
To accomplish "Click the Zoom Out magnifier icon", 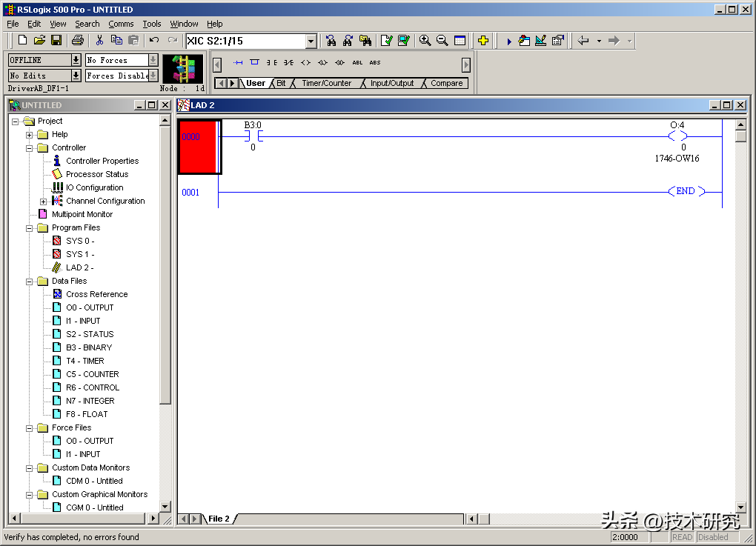I will click(442, 41).
